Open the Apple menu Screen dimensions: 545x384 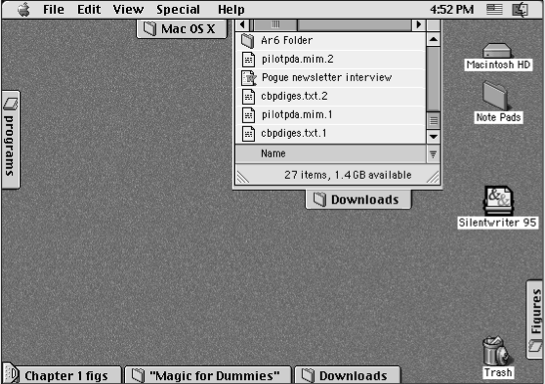24,9
